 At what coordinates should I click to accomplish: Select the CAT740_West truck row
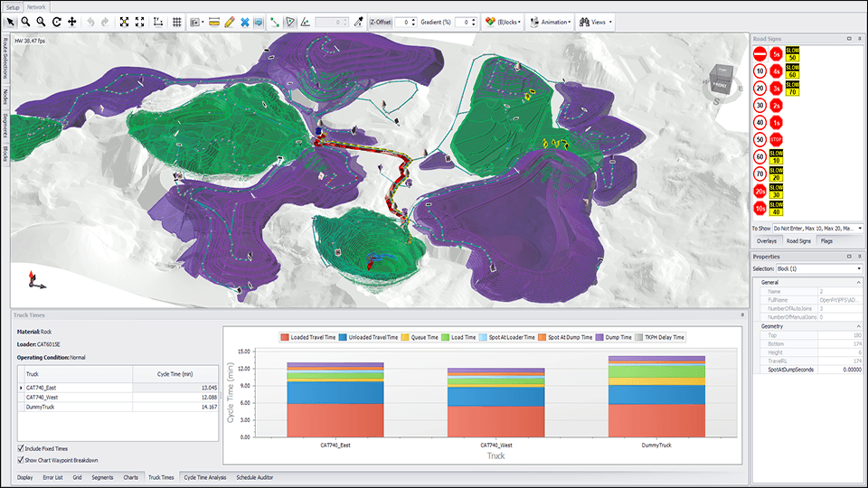[43, 397]
